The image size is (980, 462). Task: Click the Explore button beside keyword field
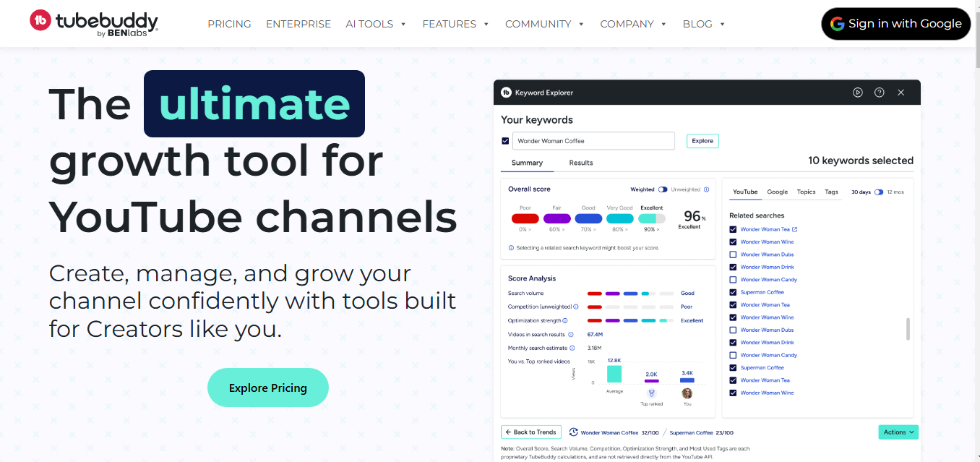tap(702, 141)
